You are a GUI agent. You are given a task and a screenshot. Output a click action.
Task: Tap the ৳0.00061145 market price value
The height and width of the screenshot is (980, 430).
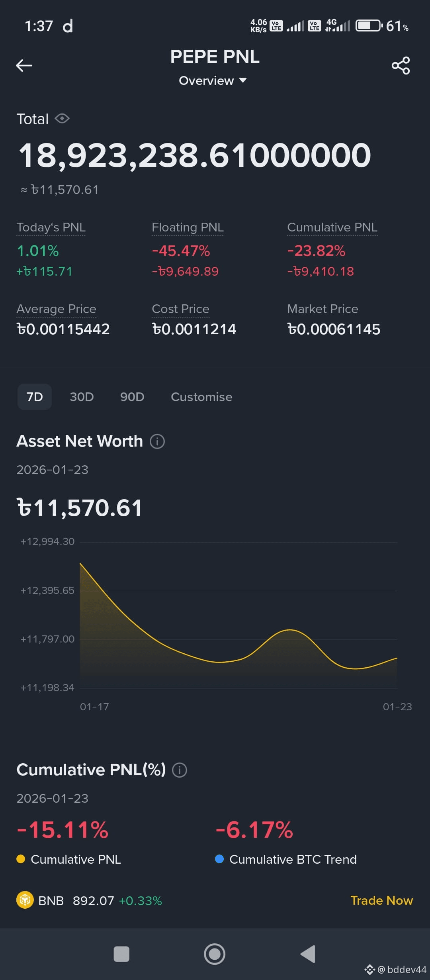[x=334, y=329]
